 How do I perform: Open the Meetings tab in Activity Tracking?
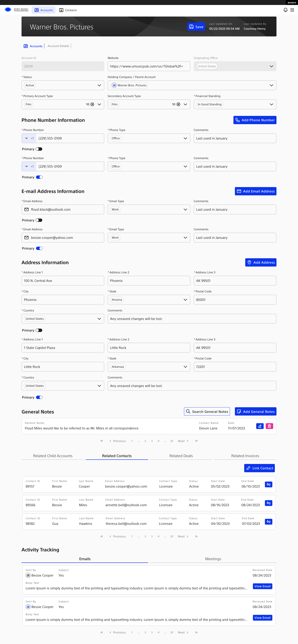pos(213,559)
